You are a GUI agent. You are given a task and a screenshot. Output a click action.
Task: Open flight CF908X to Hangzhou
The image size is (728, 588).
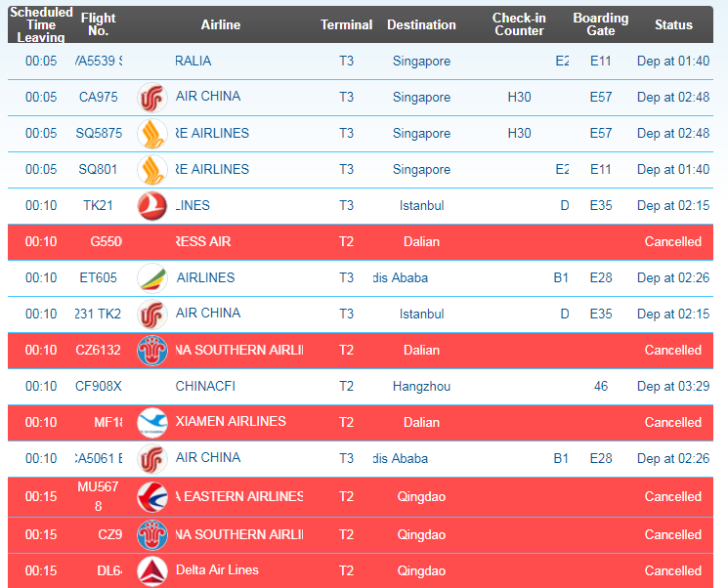tap(99, 387)
